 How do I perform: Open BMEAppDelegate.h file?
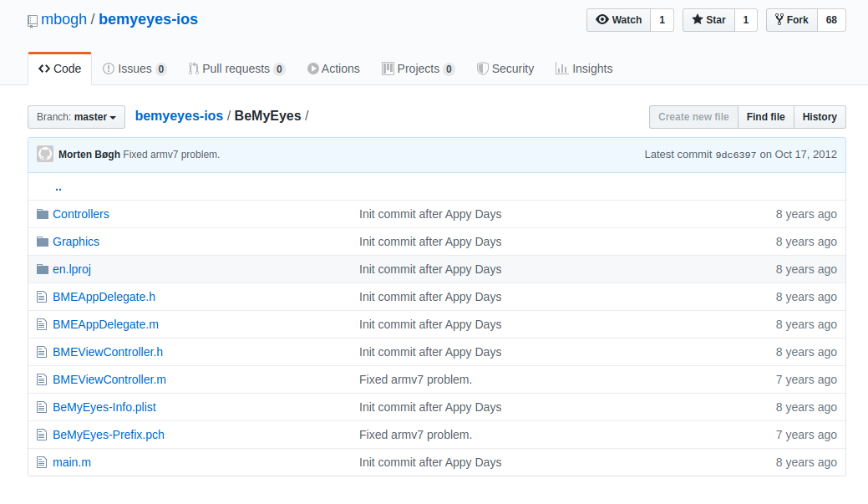point(104,297)
